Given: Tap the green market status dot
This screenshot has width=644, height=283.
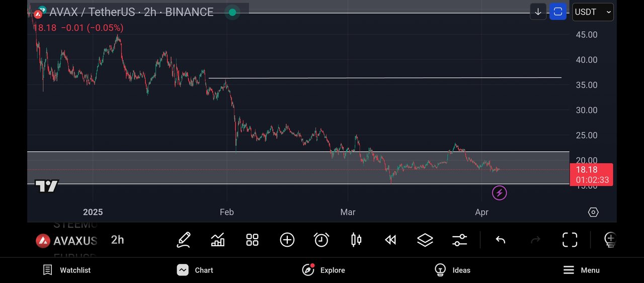Looking at the screenshot, I should (x=232, y=12).
